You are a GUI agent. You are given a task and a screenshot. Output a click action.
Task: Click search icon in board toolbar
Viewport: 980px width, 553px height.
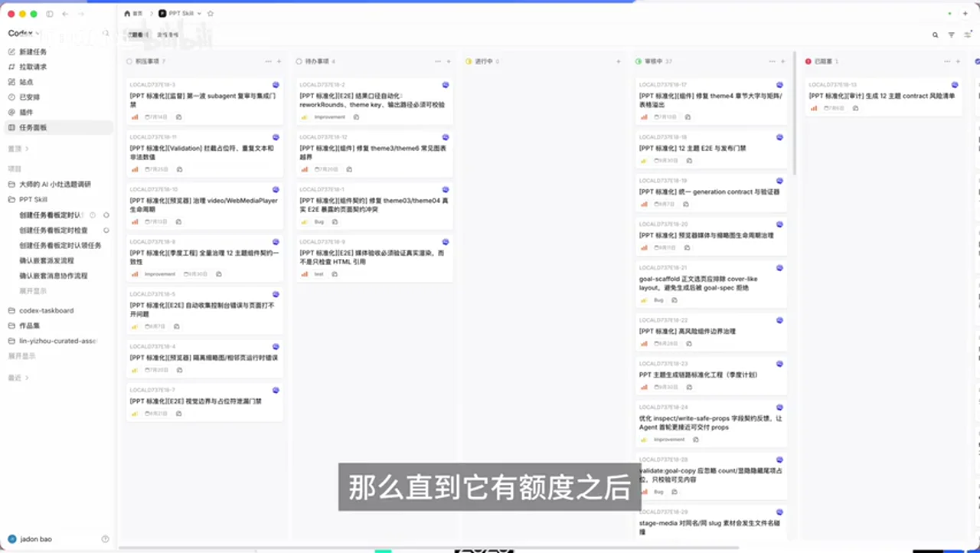(x=935, y=34)
